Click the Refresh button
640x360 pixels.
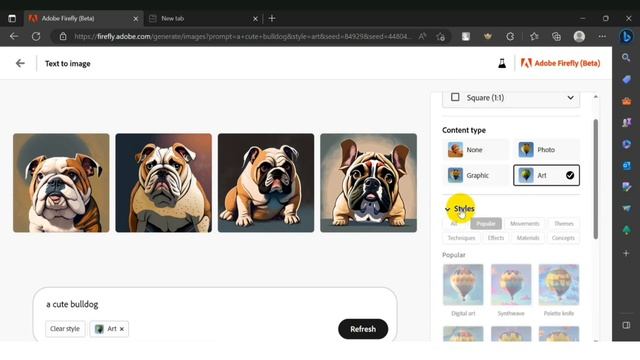pos(363,329)
